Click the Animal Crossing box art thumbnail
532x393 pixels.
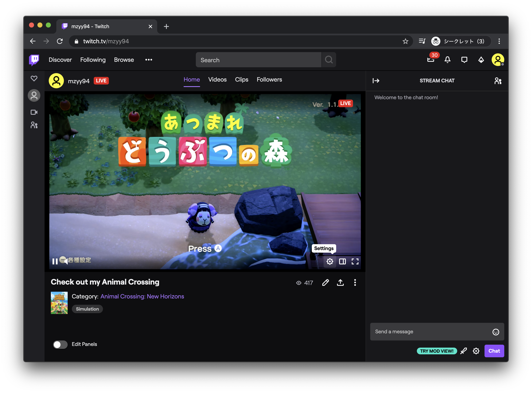pyautogui.click(x=59, y=303)
